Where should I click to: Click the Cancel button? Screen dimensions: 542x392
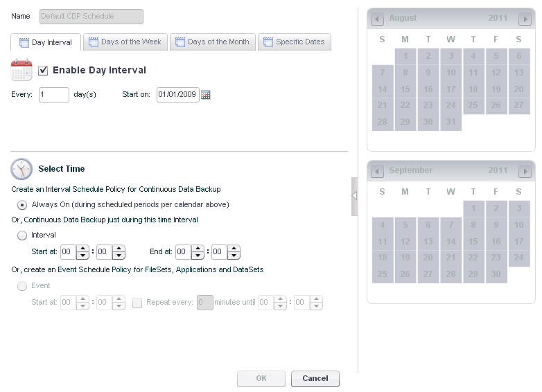click(315, 379)
